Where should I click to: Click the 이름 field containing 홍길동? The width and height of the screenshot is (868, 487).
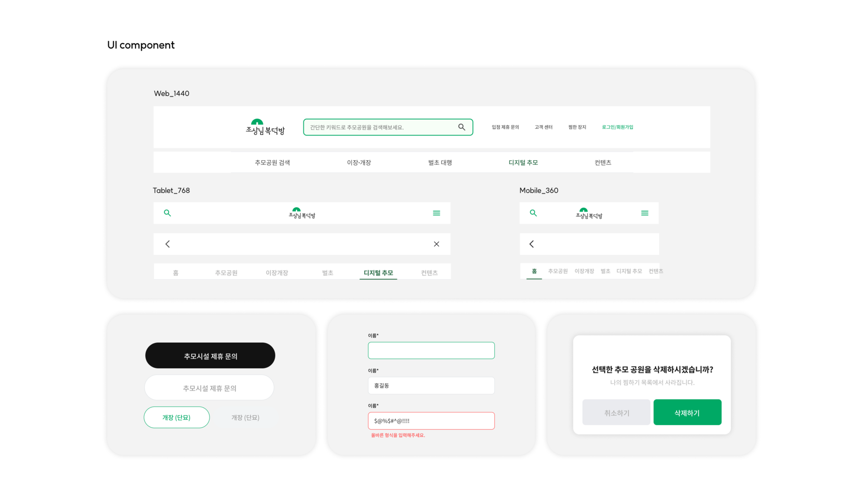431,386
